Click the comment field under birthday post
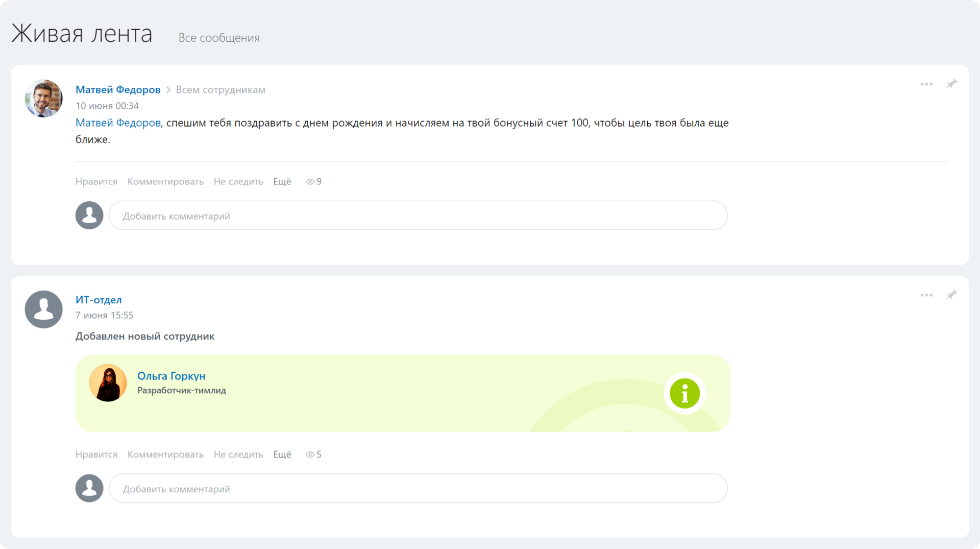This screenshot has width=980, height=549. click(418, 216)
